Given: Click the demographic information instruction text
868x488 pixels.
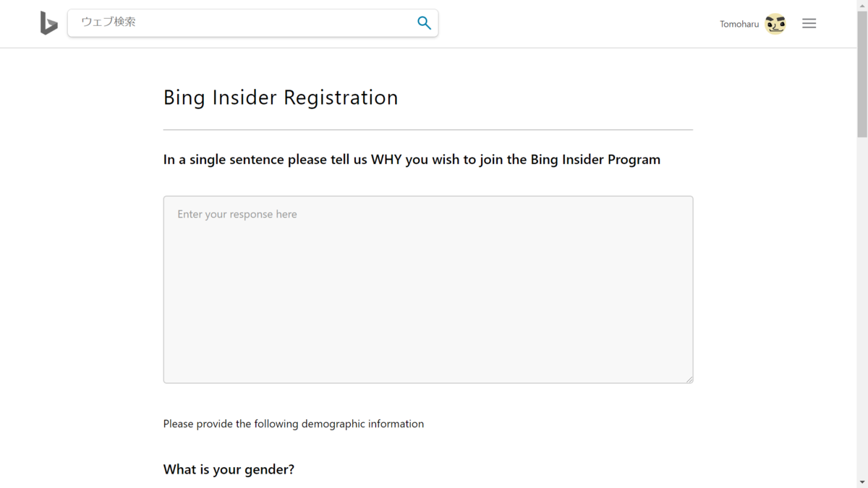Looking at the screenshot, I should tap(293, 424).
